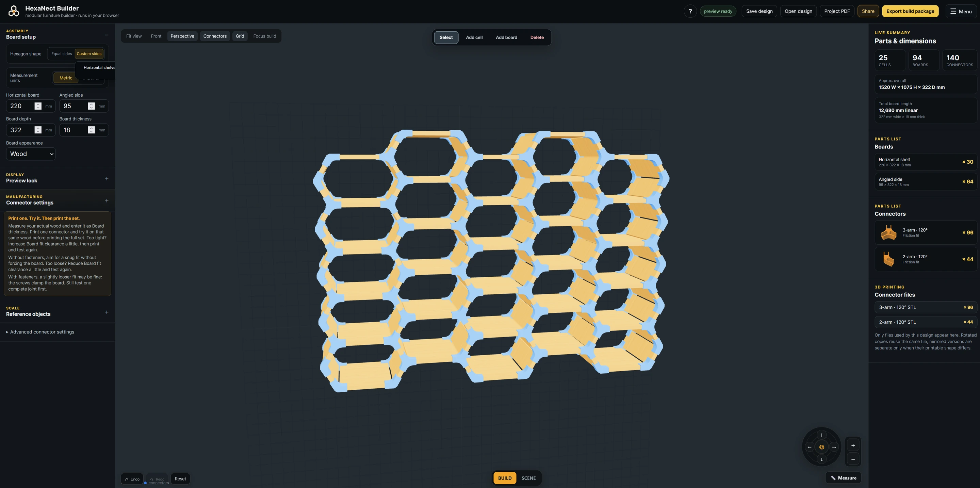Viewport: 980px width, 488px height.
Task: Click the Horizontal board value stepper
Action: coord(38,106)
